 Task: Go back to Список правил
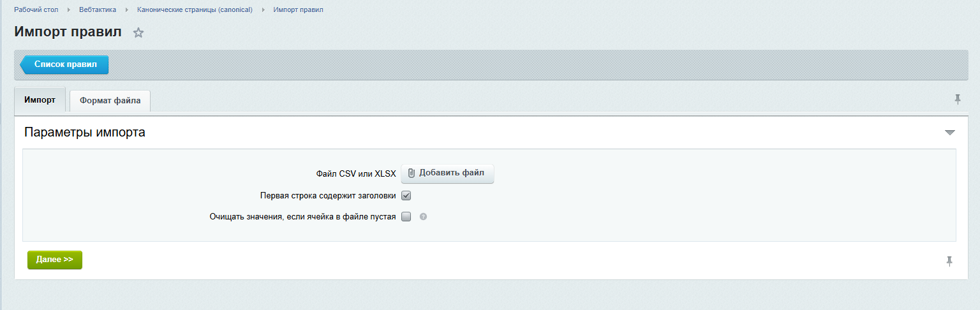click(x=64, y=65)
